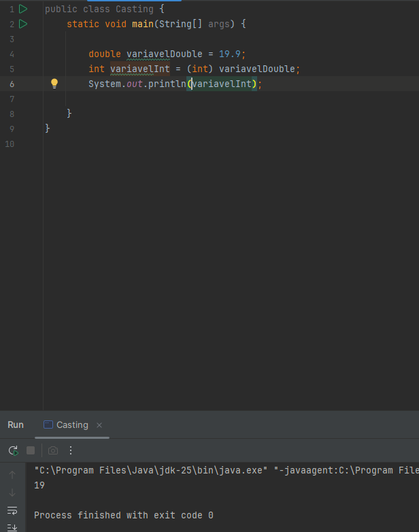Image resolution: width=419 pixels, height=532 pixels.
Task: Click the 19.9 literal value
Action: point(230,54)
